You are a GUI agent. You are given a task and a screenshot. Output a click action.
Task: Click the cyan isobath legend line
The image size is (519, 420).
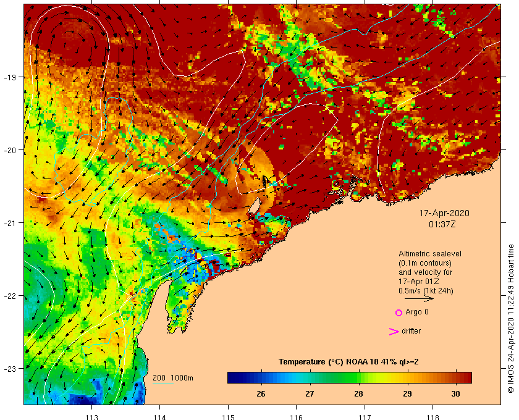pyautogui.click(x=163, y=384)
